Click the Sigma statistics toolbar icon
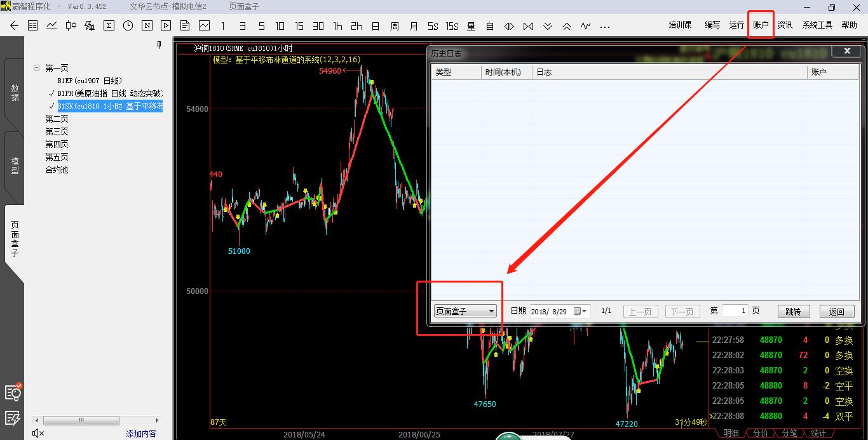This screenshot has height=440, width=868. click(x=109, y=26)
